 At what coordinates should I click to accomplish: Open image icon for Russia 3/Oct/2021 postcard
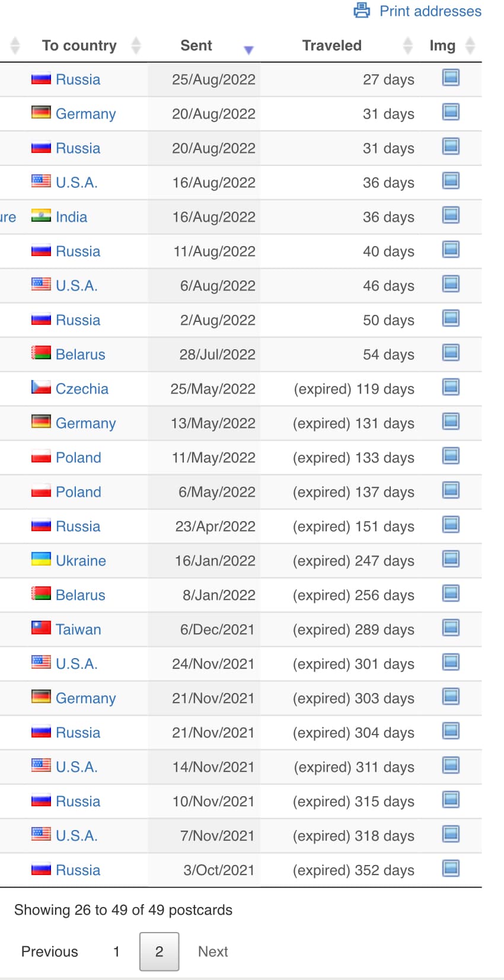451,869
